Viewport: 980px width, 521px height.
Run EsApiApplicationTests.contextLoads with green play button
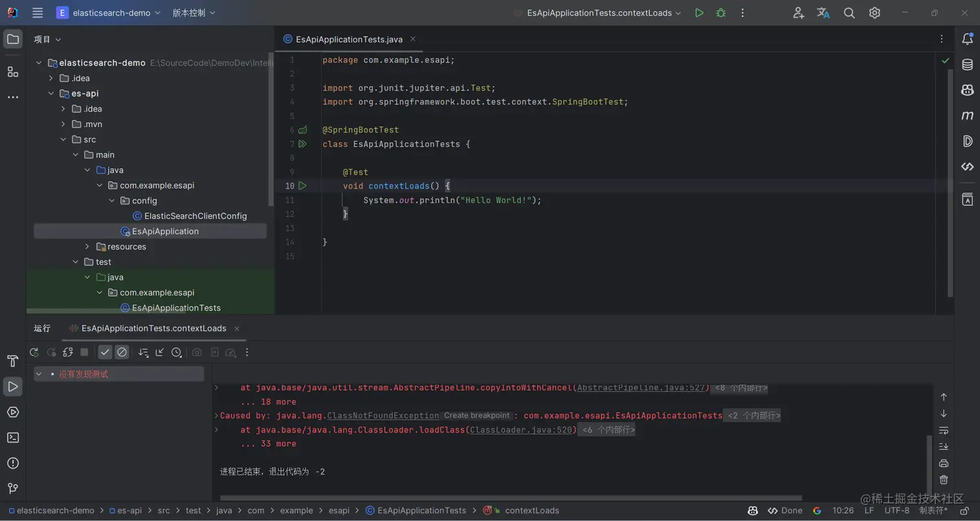699,12
